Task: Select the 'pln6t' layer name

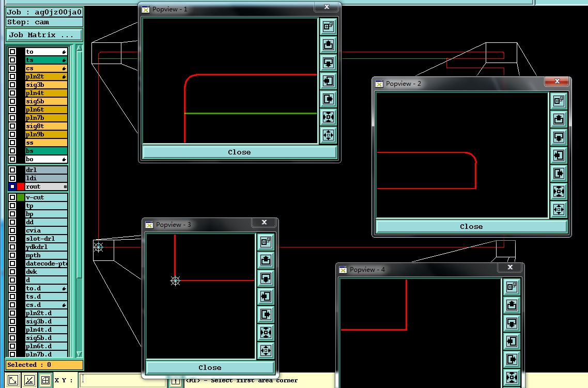Action: point(46,110)
